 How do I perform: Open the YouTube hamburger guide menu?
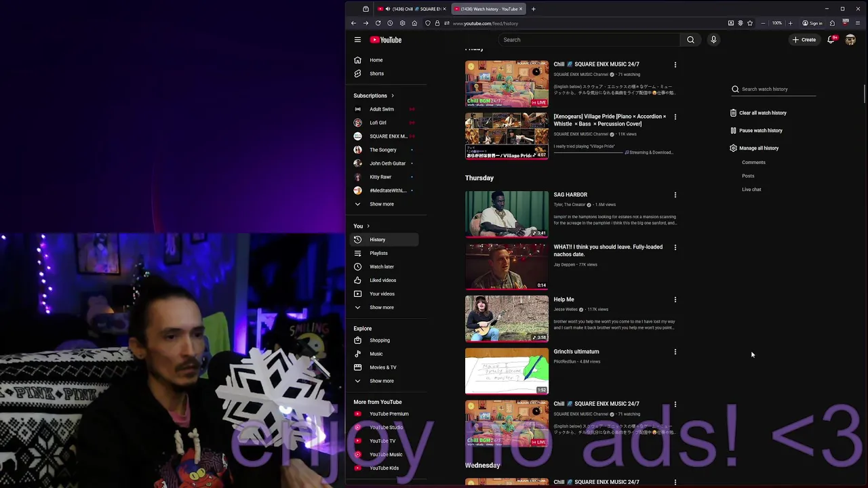[x=357, y=40]
